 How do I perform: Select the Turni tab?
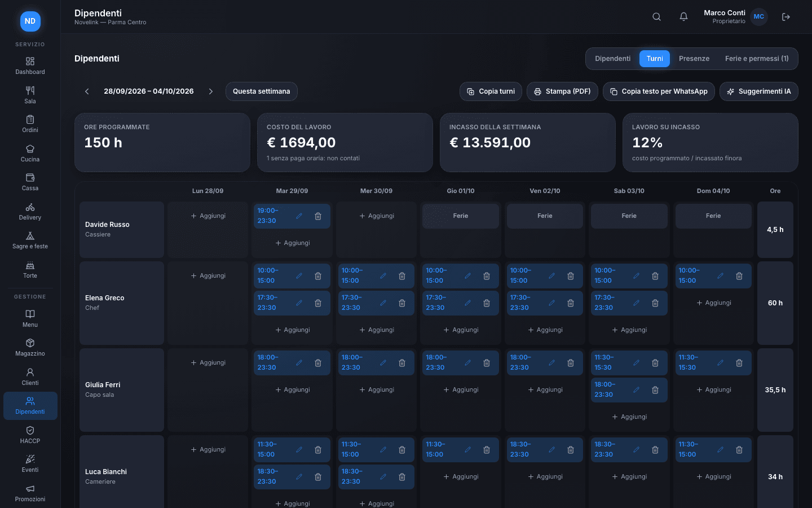coord(655,59)
